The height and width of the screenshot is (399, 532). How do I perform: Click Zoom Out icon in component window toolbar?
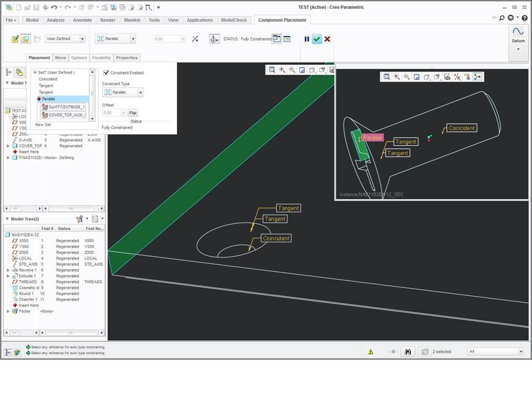[406, 77]
